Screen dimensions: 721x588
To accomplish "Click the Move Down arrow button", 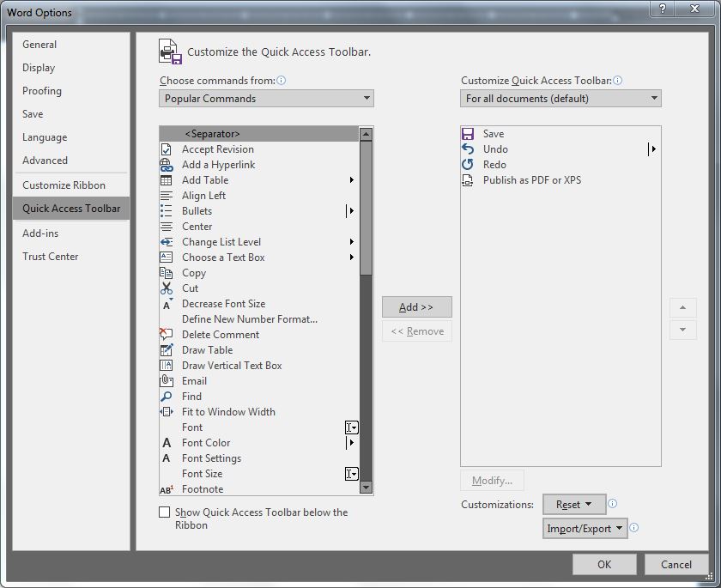I will pos(683,330).
